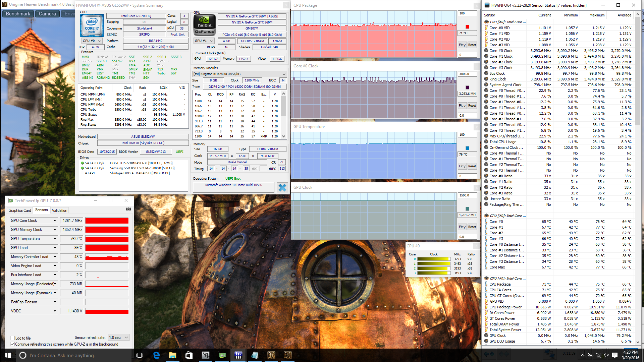The width and height of the screenshot is (644, 362).
Task: Open the Sensor refresh rate dropdown
Action: pos(119,338)
